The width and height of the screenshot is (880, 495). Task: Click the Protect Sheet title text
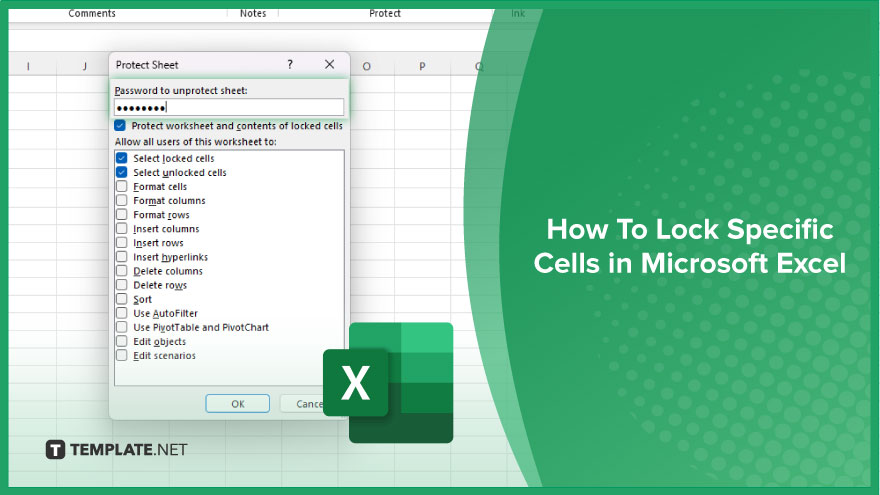(147, 65)
